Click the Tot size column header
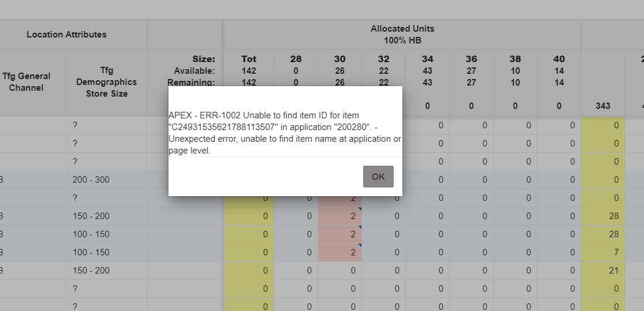This screenshot has height=311, width=644. 249,59
